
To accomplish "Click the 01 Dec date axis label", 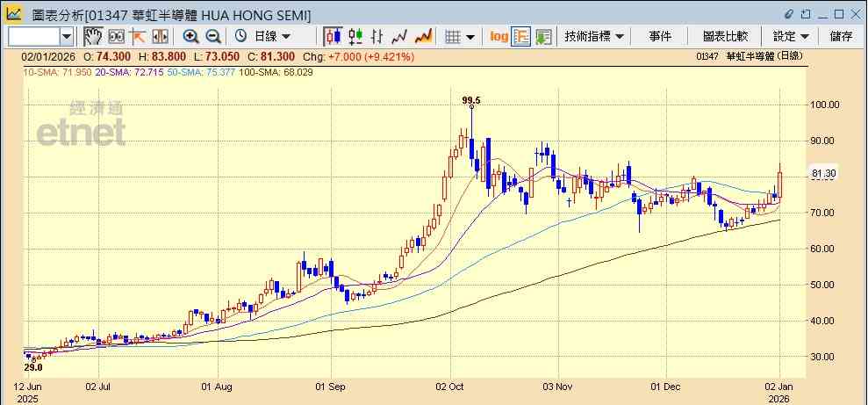I will coord(665,387).
